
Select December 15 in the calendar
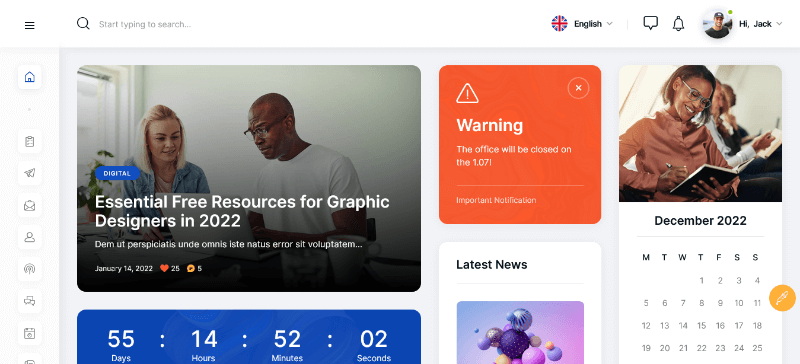(x=702, y=325)
